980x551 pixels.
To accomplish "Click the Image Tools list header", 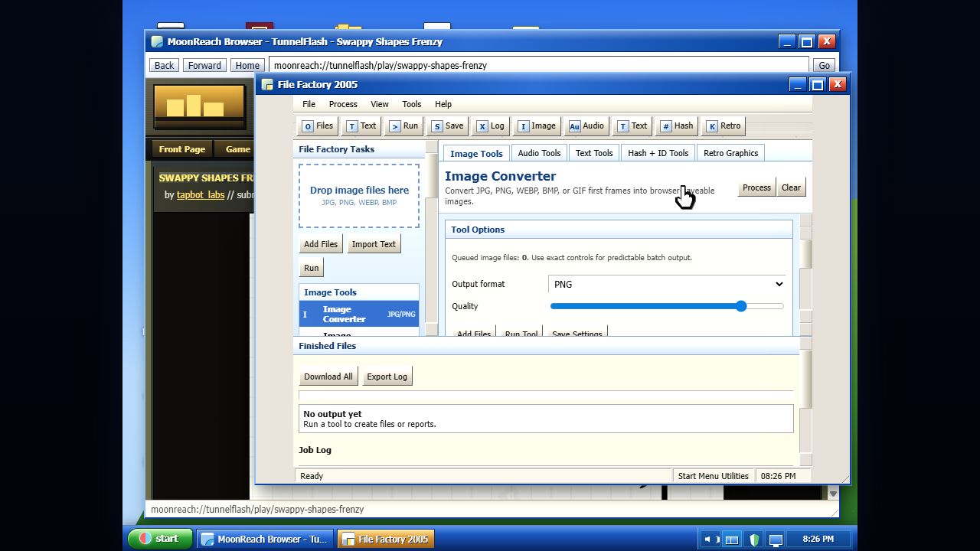I will (x=359, y=292).
